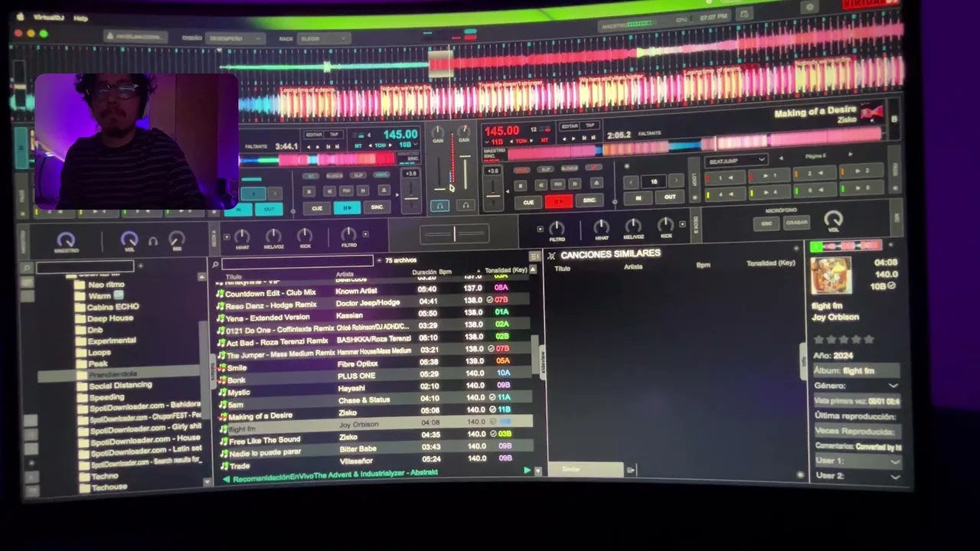Open the BEATJUMP pad mode dropdown

point(736,161)
